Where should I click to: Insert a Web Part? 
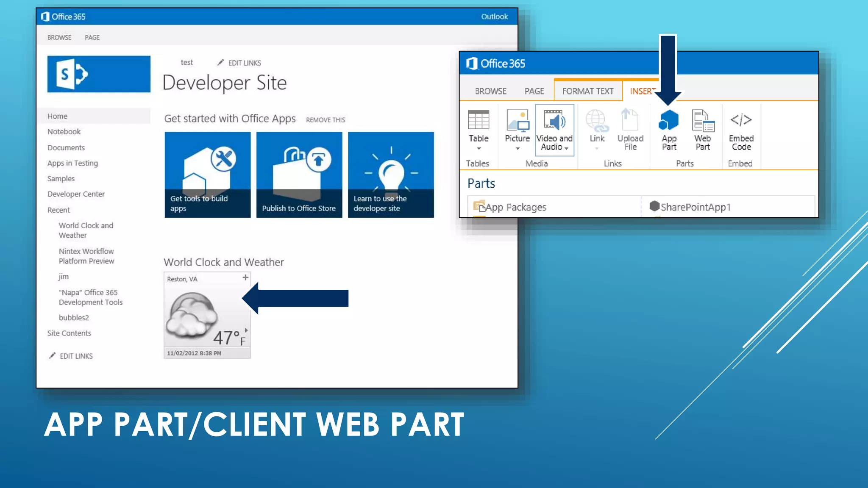[x=703, y=130]
